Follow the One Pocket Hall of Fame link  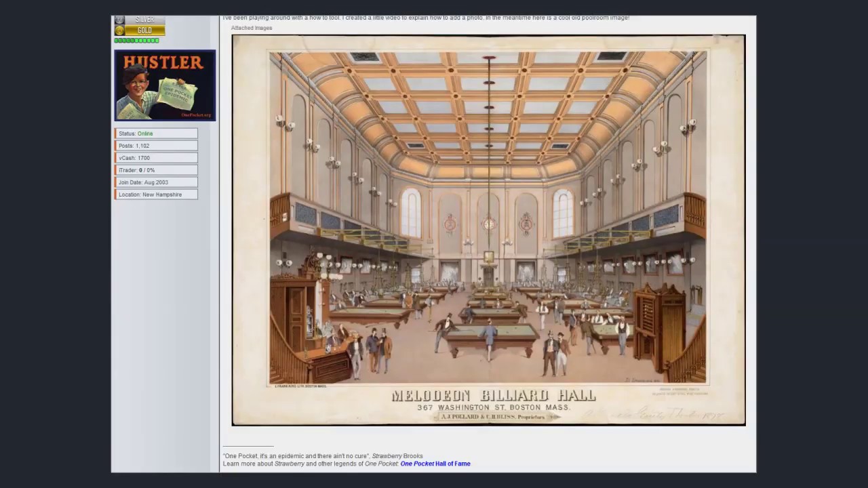[435, 464]
